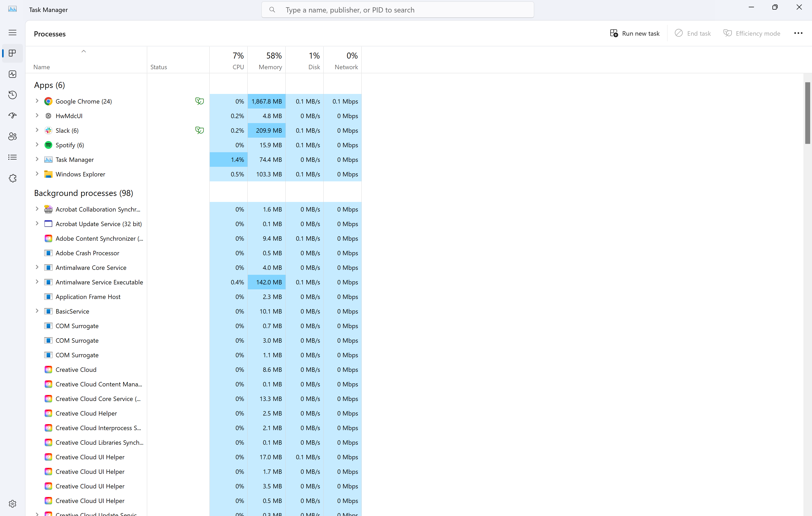812x516 pixels.
Task: Sort processes by Disk column
Action: [x=305, y=60]
